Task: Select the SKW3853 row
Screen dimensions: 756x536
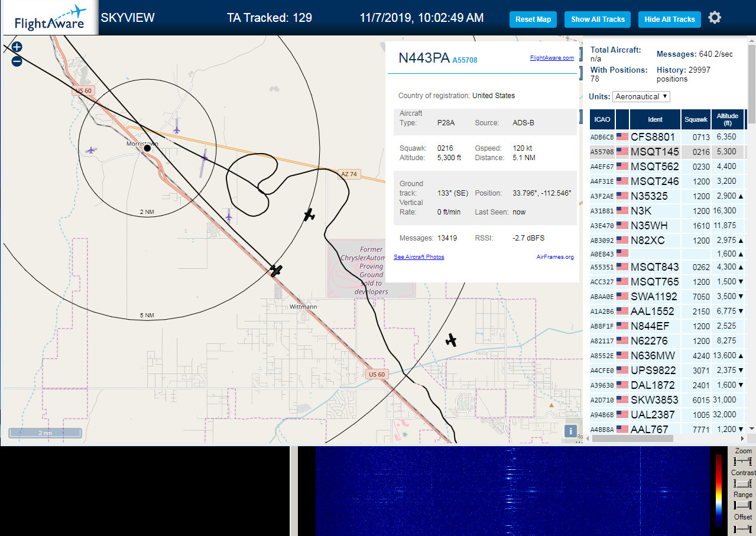Action: point(667,399)
